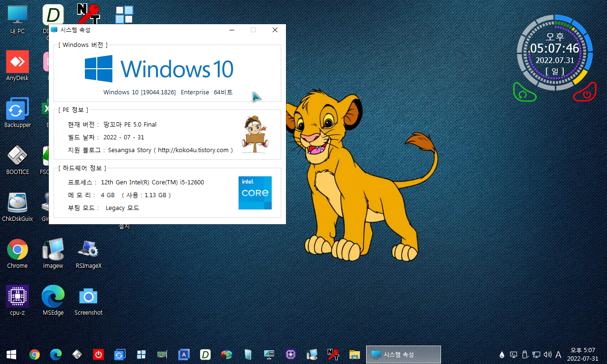This screenshot has width=607, height=364.
Task: Open the cpu-z chip icon in taskbar
Action: (291, 354)
